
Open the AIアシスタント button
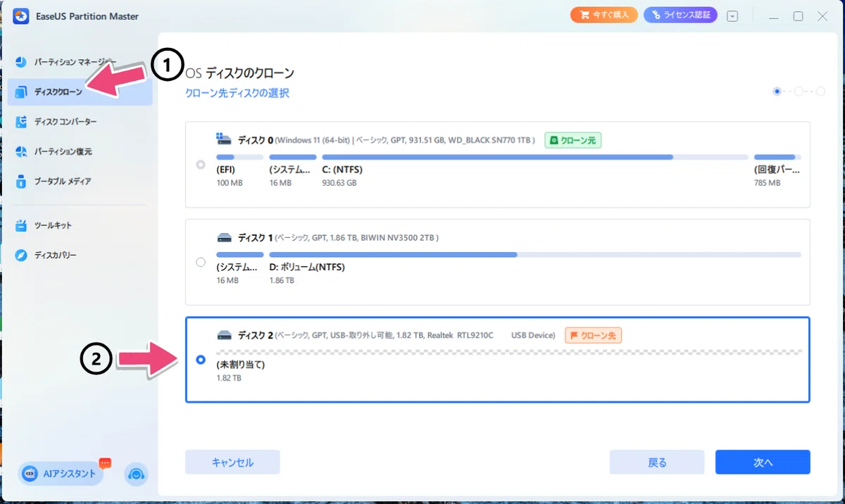pyautogui.click(x=62, y=474)
